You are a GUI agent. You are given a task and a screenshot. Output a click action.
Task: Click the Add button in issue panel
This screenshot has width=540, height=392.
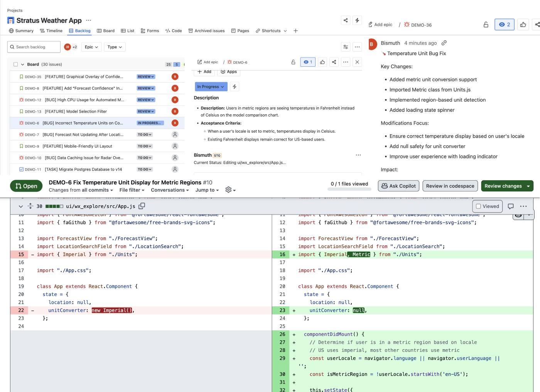(x=204, y=72)
